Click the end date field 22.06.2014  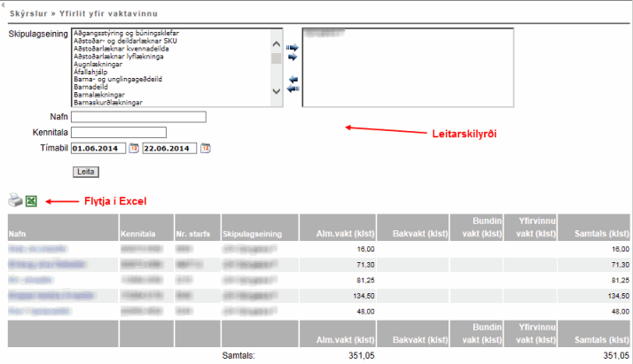click(x=169, y=148)
